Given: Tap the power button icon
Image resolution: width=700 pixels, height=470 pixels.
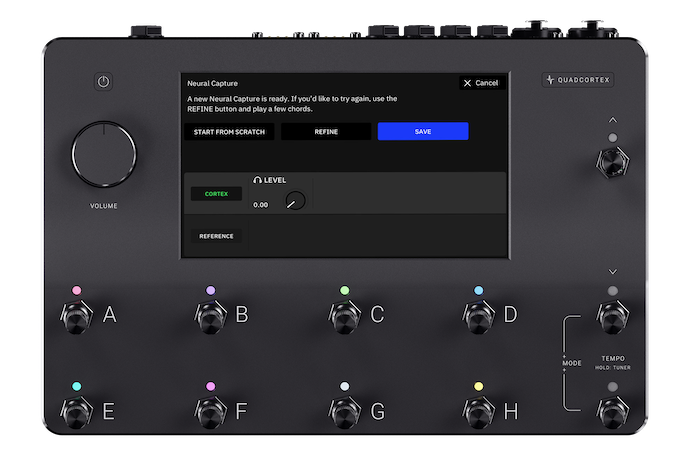Looking at the screenshot, I should pos(103,82).
